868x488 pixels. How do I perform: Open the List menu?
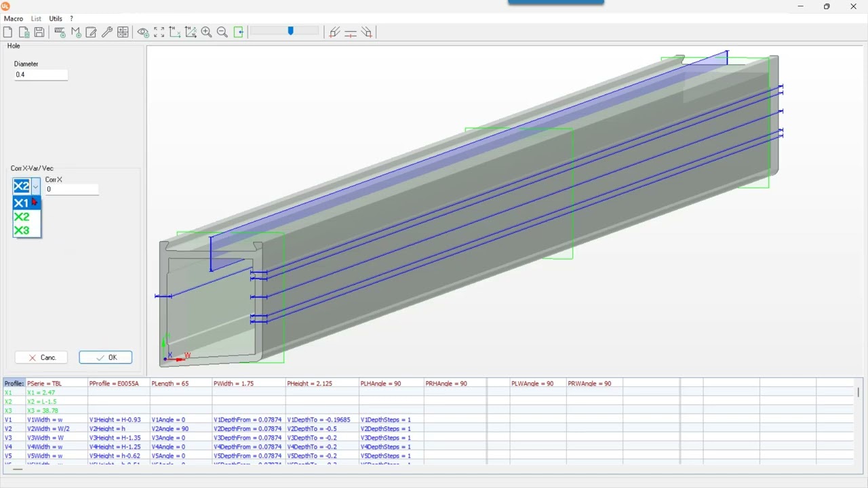point(36,18)
